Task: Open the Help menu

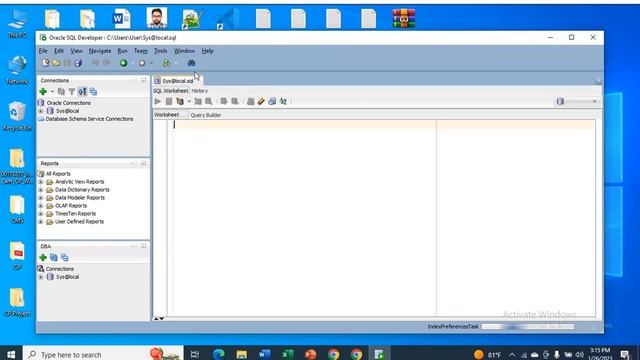Action: click(x=207, y=51)
